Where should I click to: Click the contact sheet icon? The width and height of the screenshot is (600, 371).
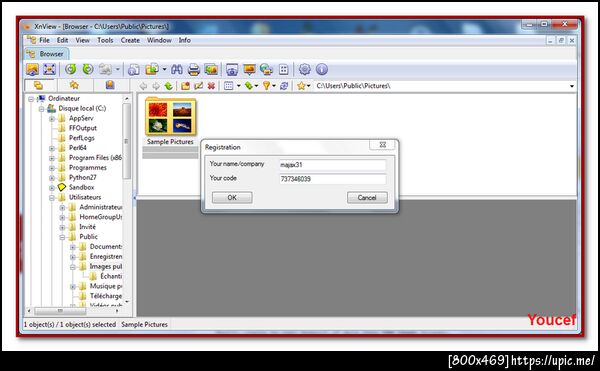(x=284, y=69)
